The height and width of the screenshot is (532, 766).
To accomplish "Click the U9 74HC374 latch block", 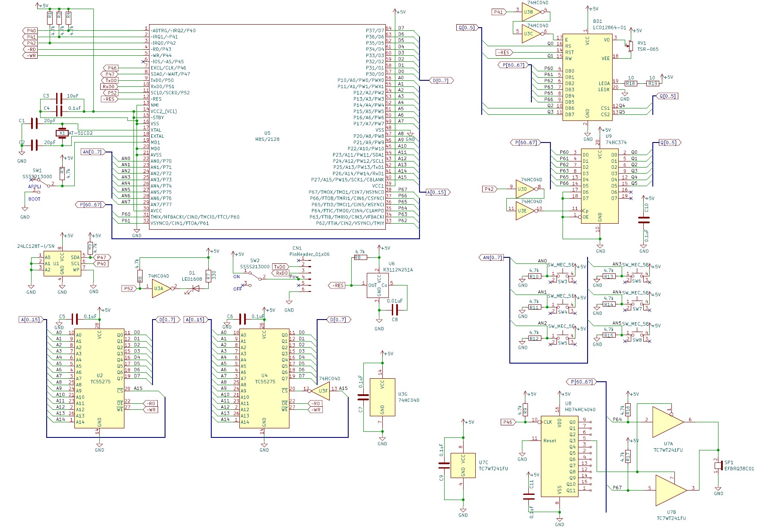I will 600,186.
